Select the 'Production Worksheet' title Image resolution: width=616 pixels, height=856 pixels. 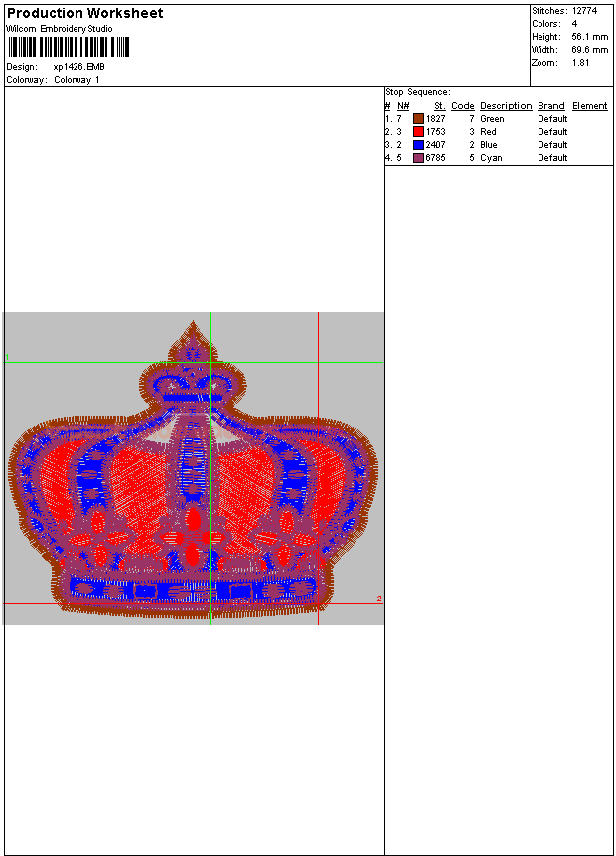84,13
